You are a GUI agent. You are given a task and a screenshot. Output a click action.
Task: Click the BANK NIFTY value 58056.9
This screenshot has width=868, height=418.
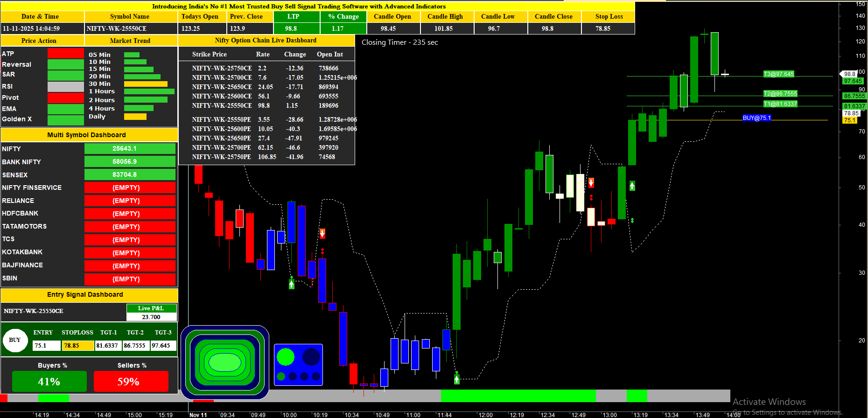(x=130, y=161)
